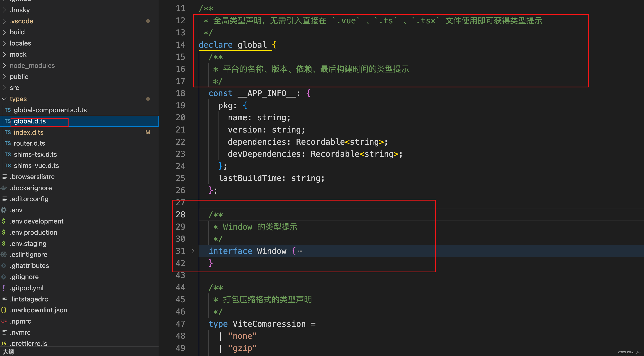The width and height of the screenshot is (644, 356).
Task: Expand the build folder
Action: pyautogui.click(x=4, y=32)
